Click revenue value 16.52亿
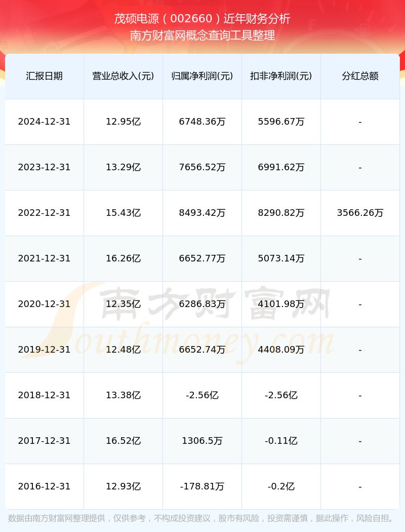The image size is (405, 532). click(124, 441)
